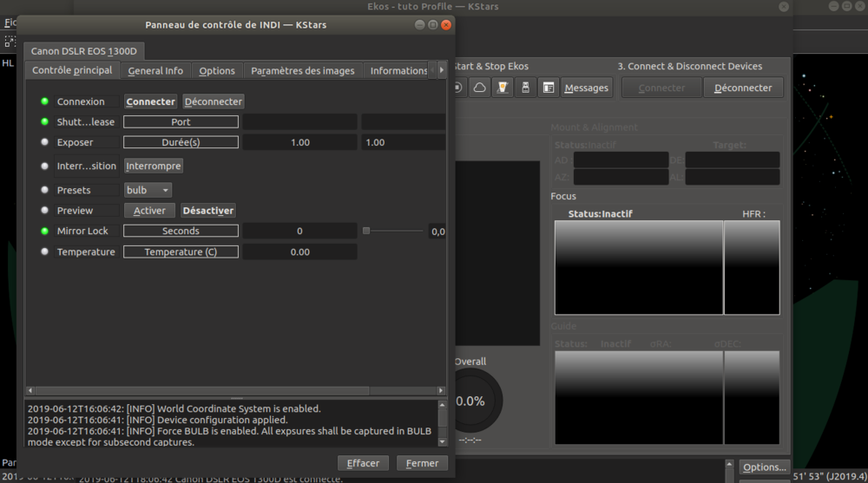Viewport: 868px width, 483px height.
Task: Open the Paramètres des images tab
Action: 303,70
